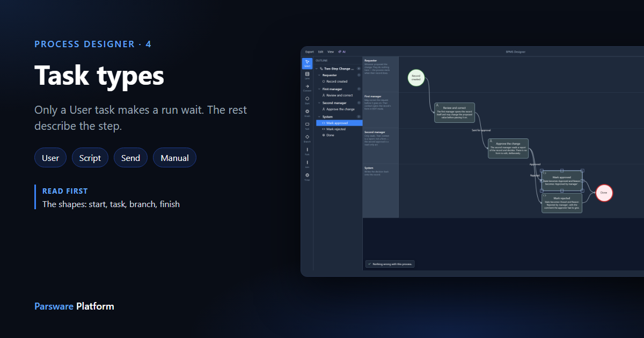Select the Select pointer tool
This screenshot has height=338, width=644.
click(307, 63)
